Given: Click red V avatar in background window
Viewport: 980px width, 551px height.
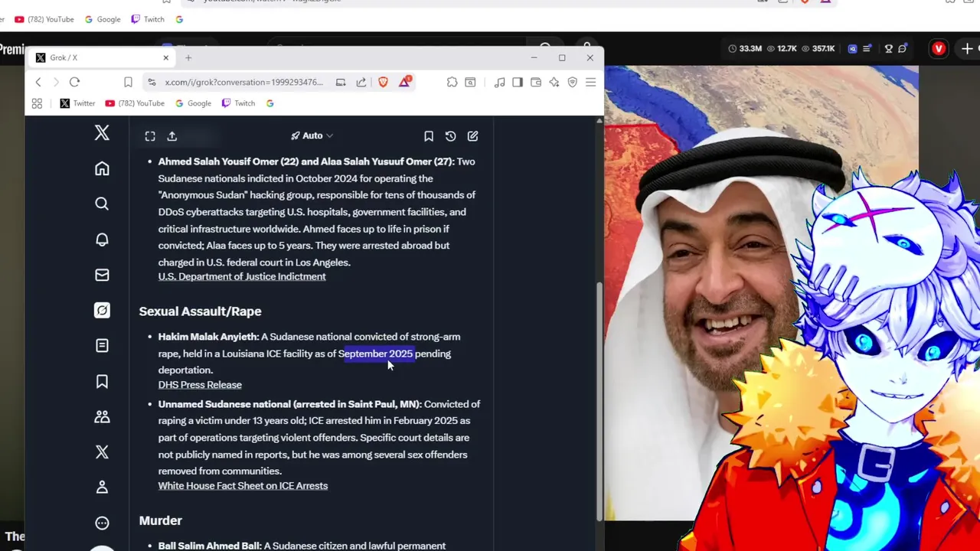Looking at the screenshot, I should pos(939,48).
